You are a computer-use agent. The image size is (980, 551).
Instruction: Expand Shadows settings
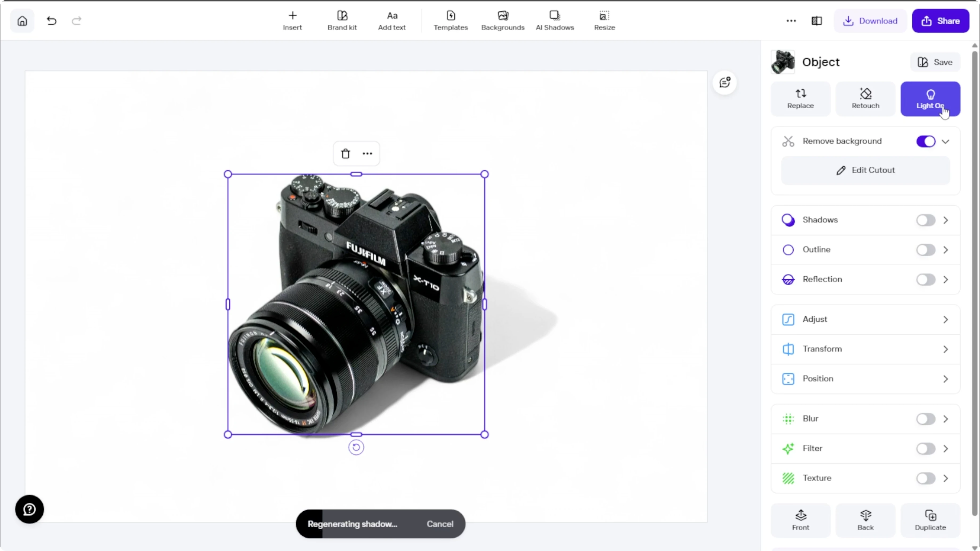[946, 220]
